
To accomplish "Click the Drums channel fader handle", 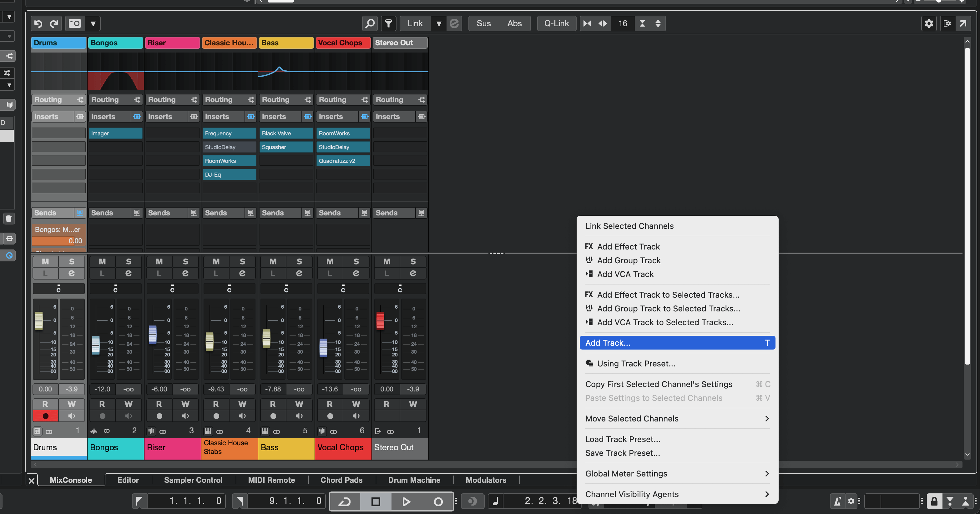I will (x=39, y=321).
